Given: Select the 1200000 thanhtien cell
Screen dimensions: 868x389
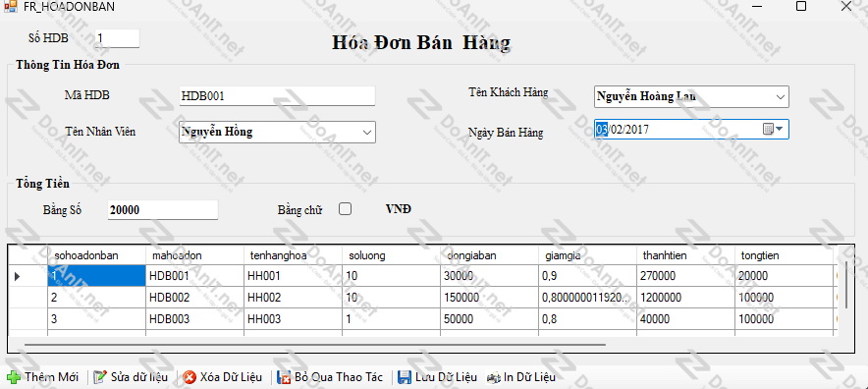Looking at the screenshot, I should (x=686, y=298).
